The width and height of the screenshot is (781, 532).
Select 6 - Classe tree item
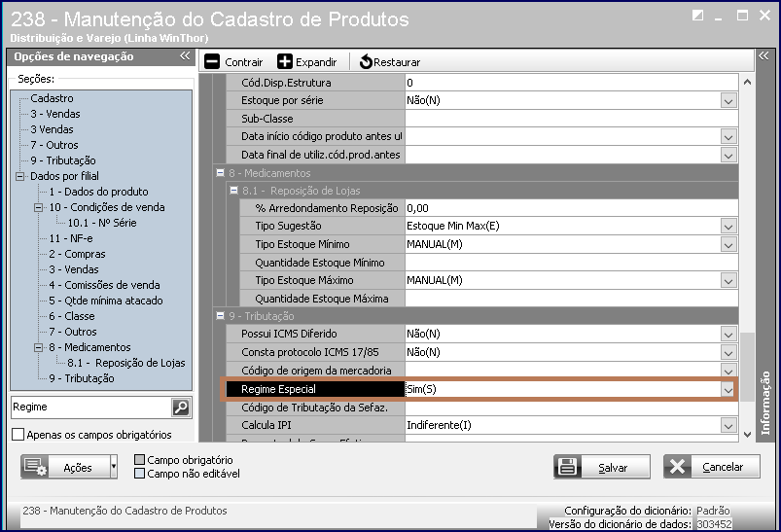(72, 316)
